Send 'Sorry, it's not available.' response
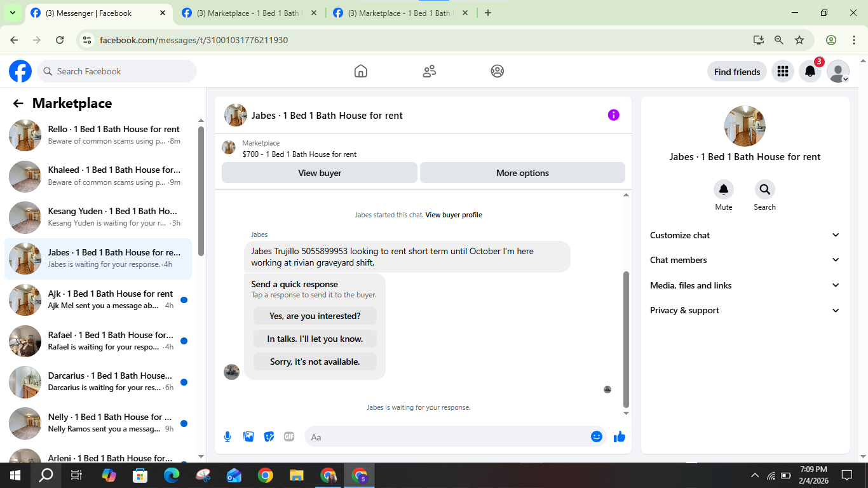This screenshot has height=488, width=868. (x=315, y=362)
